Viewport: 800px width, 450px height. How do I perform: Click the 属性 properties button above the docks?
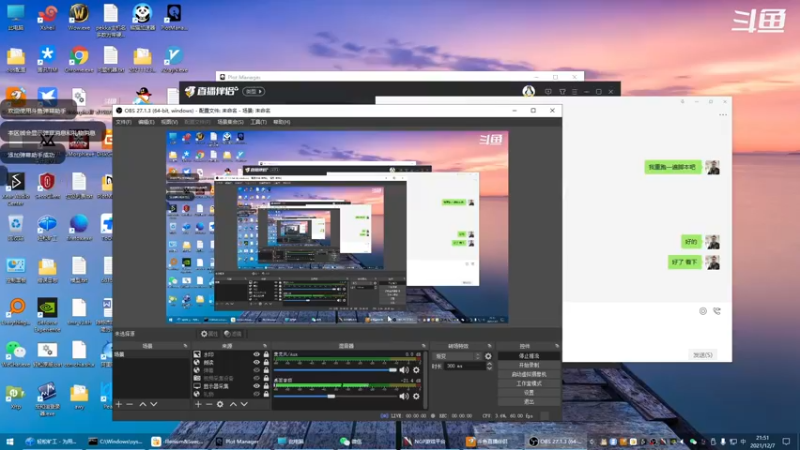click(209, 334)
